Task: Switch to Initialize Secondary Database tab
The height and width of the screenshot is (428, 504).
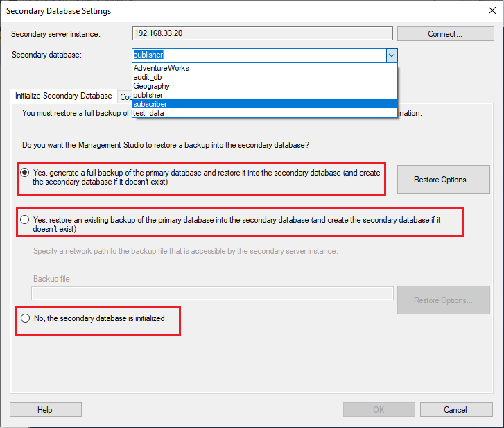Action: tap(63, 96)
